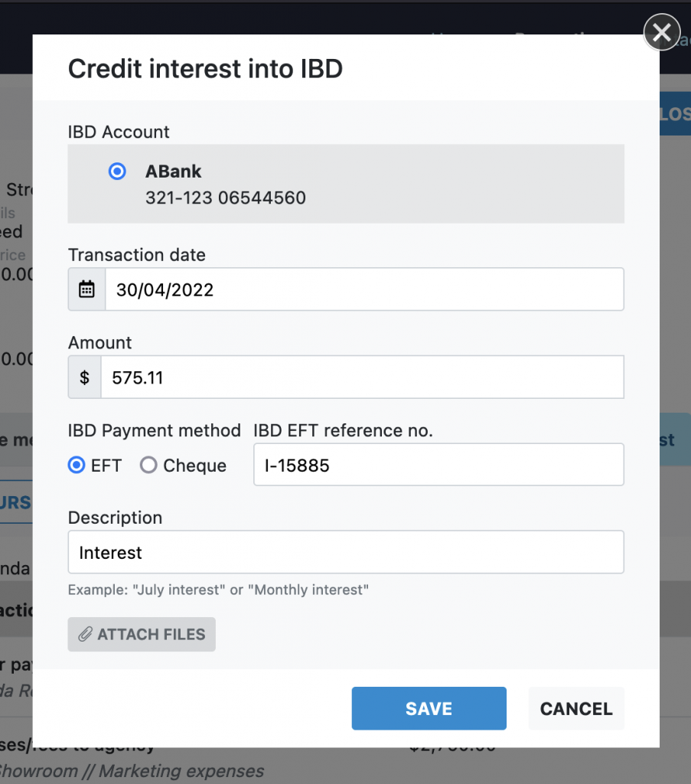This screenshot has height=784, width=691.
Task: Click the example hint text below Description
Action: pyautogui.click(x=218, y=590)
